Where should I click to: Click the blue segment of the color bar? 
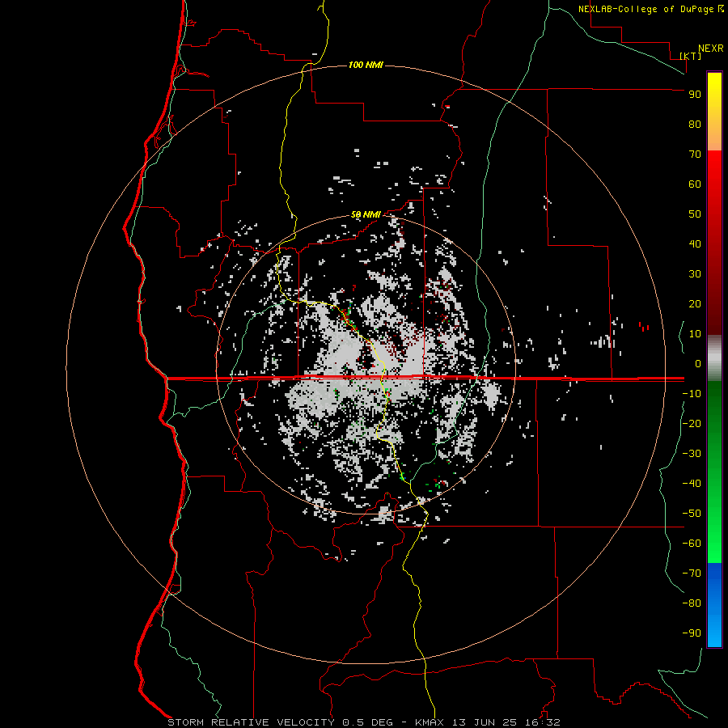click(x=714, y=605)
